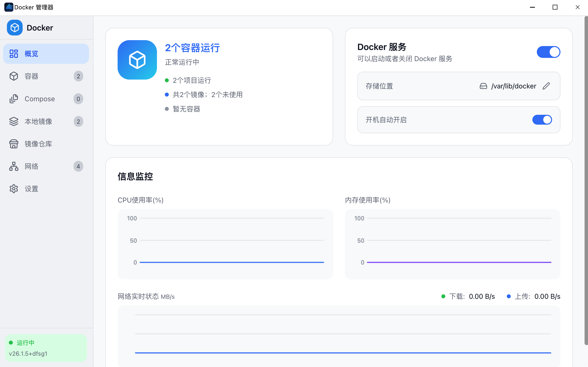Click the 正常运行中 status text

182,62
